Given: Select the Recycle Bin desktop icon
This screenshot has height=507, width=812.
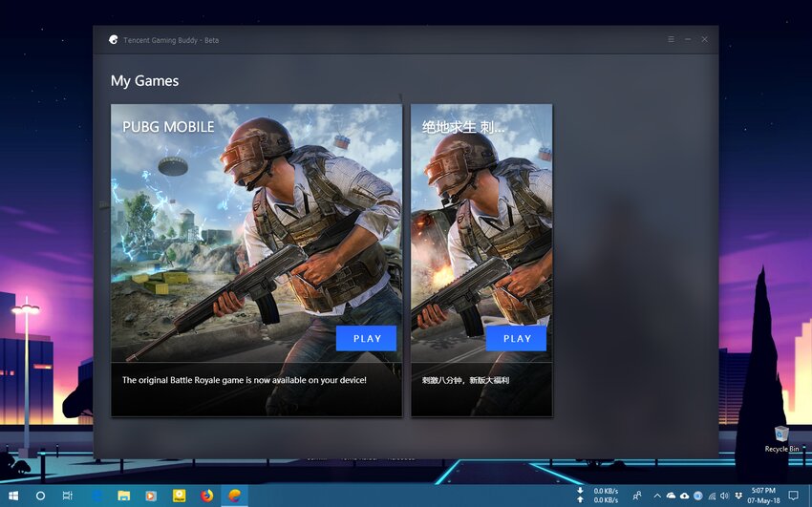Looking at the screenshot, I should (x=781, y=438).
